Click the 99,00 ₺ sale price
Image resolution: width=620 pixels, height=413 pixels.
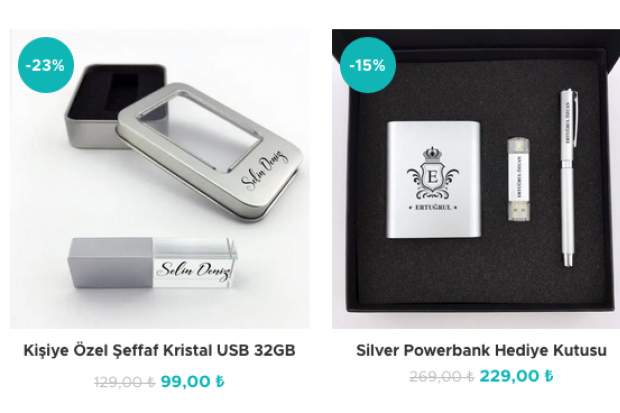[193, 382]
